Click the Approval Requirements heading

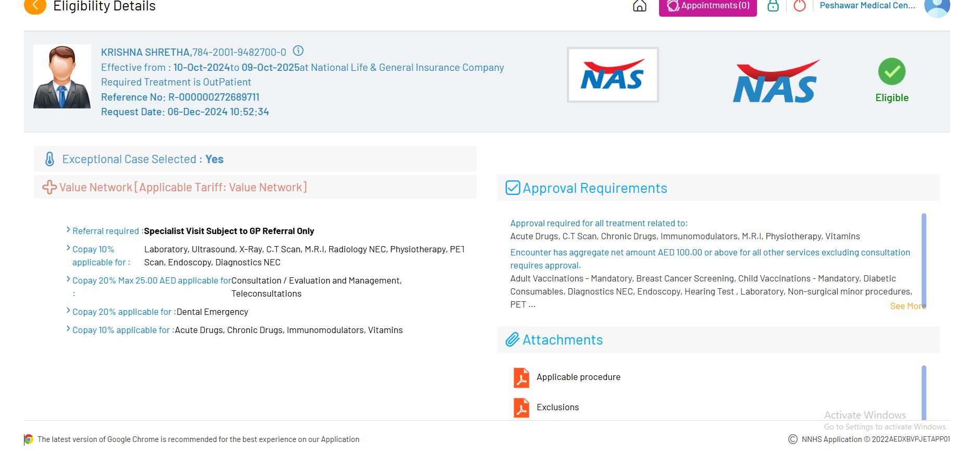(595, 188)
